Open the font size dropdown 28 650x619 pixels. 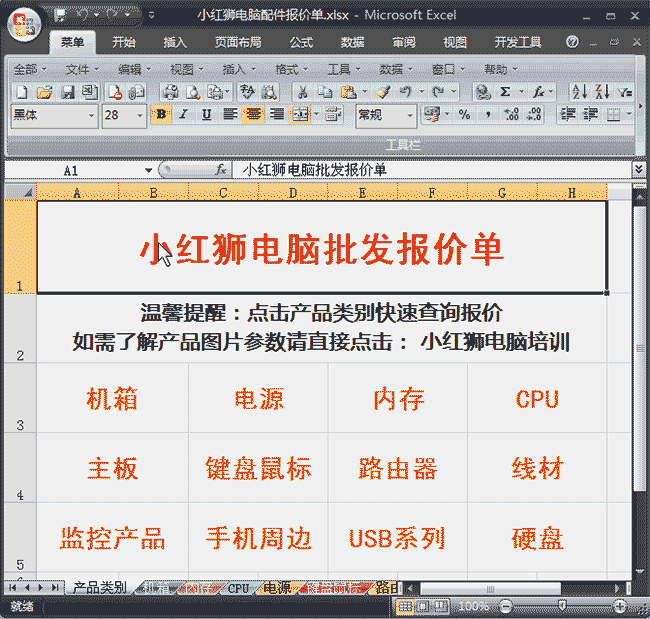pos(140,115)
